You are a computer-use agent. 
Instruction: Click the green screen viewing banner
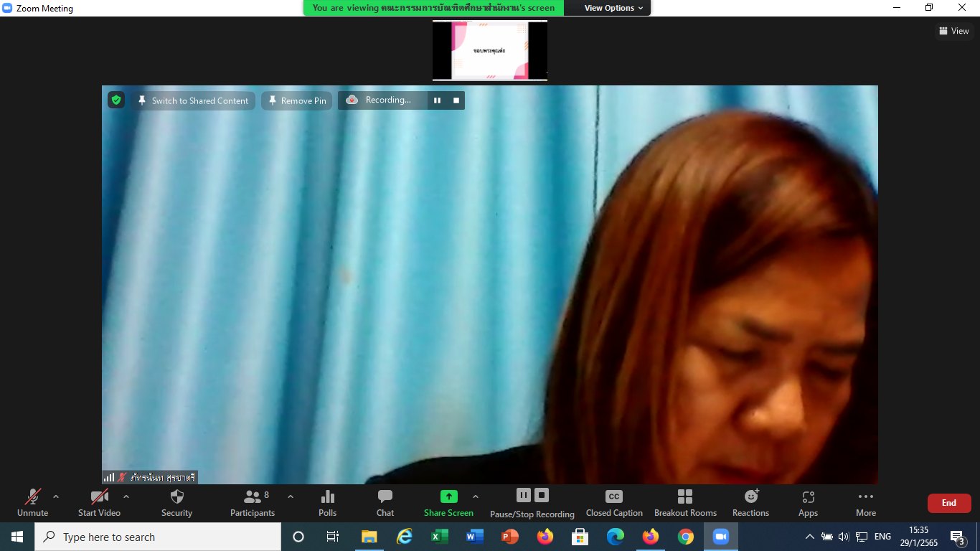coord(433,8)
